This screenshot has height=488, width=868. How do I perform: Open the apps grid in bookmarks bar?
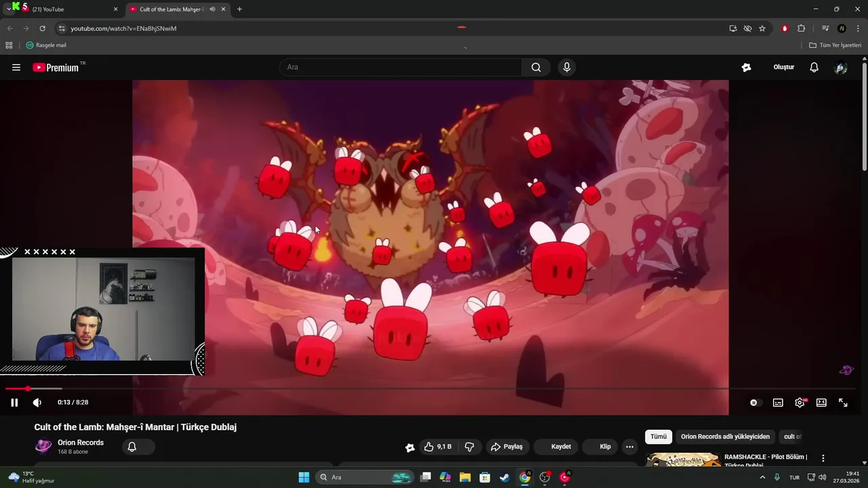tap(9, 45)
